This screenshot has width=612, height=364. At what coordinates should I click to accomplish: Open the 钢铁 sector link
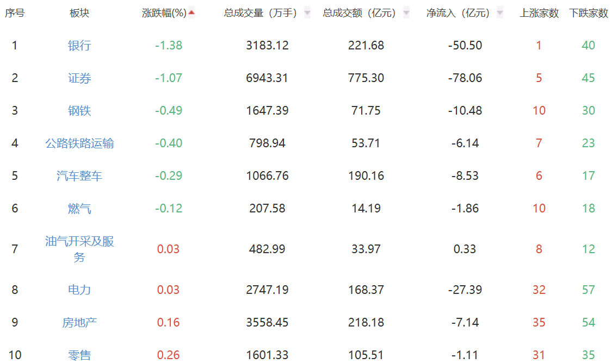point(79,111)
